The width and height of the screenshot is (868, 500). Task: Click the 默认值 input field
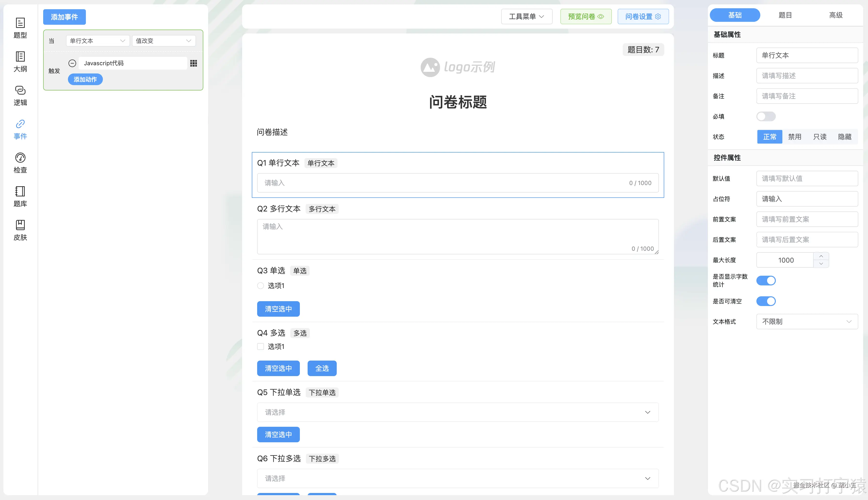[x=807, y=178]
